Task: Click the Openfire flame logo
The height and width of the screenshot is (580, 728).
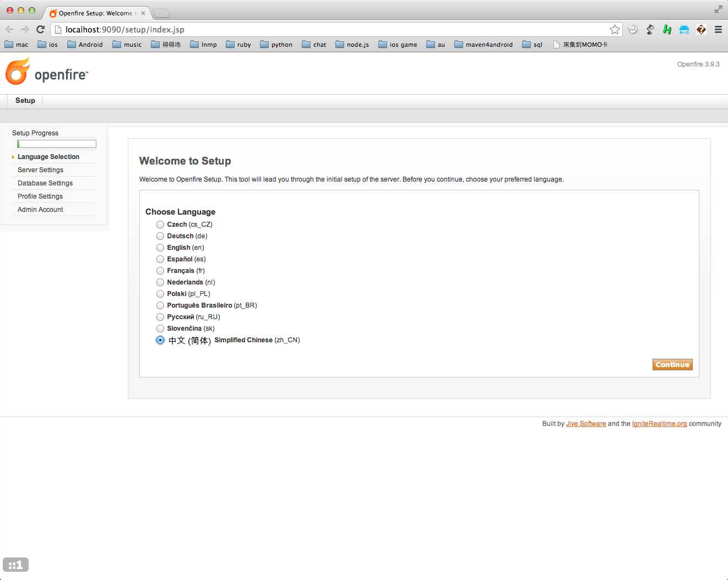Action: (x=18, y=72)
